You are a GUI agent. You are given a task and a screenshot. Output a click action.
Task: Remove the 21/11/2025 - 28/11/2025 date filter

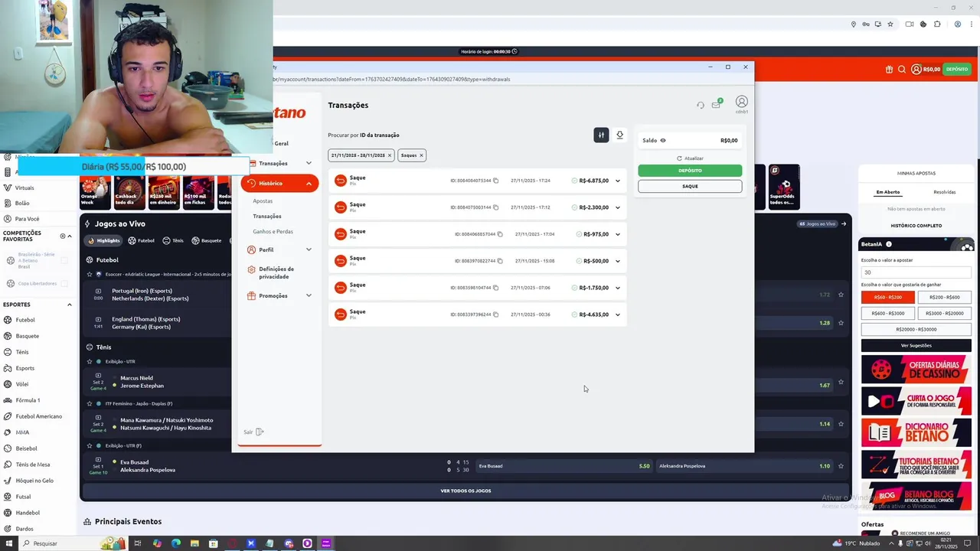[x=390, y=155]
